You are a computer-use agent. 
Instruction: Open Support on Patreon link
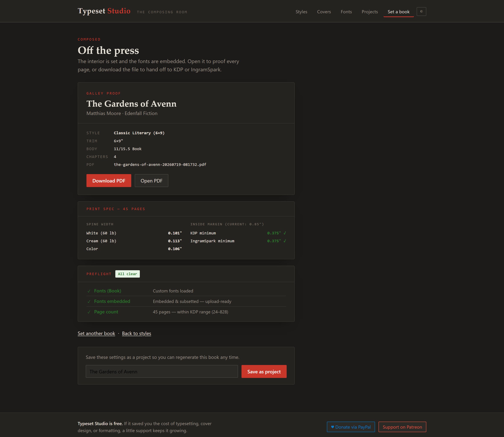(402, 427)
